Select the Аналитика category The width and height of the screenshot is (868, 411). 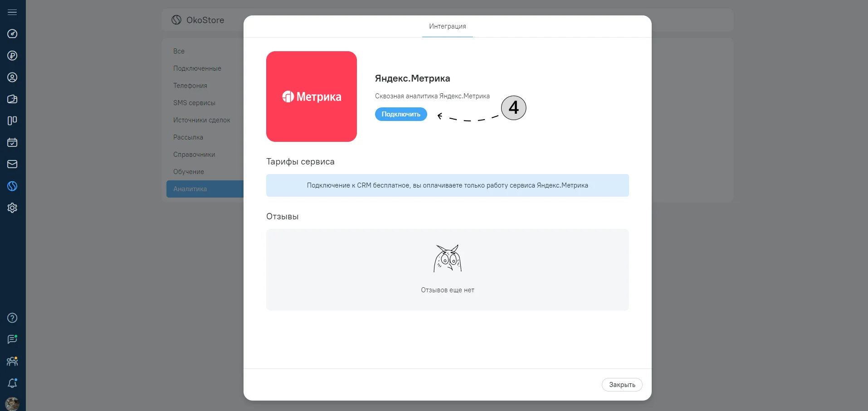[205, 189]
